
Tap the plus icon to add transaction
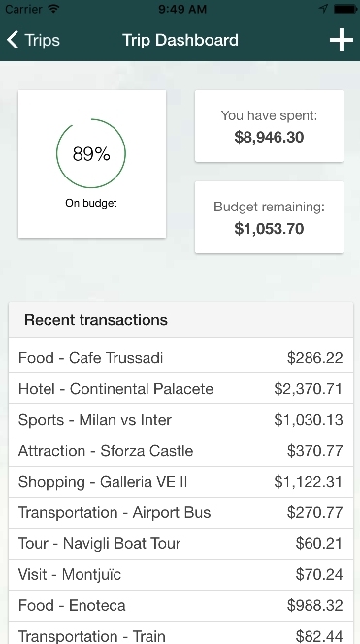[342, 40]
